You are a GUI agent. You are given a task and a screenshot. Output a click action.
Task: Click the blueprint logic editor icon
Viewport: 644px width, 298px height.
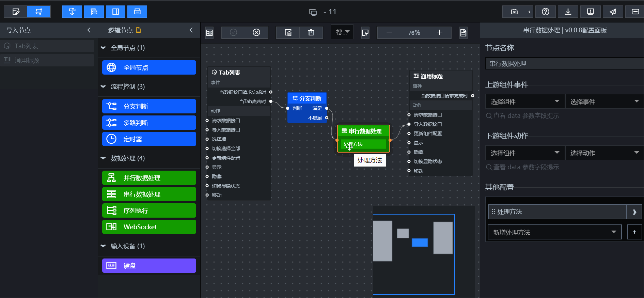(39, 12)
